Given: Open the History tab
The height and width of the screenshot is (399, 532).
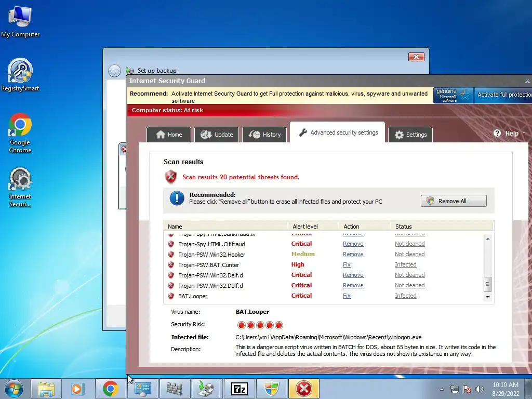Looking at the screenshot, I should 264,135.
